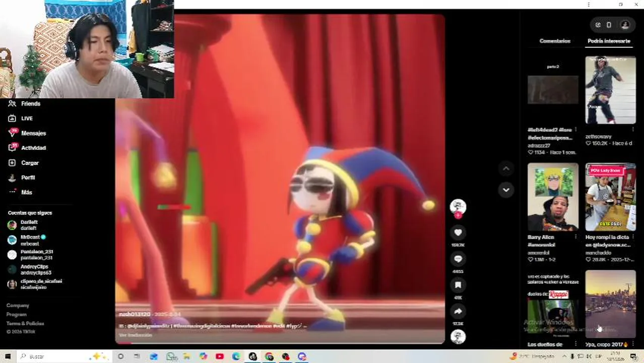
Task: Open the zethsowavy username link
Action: 598,136
